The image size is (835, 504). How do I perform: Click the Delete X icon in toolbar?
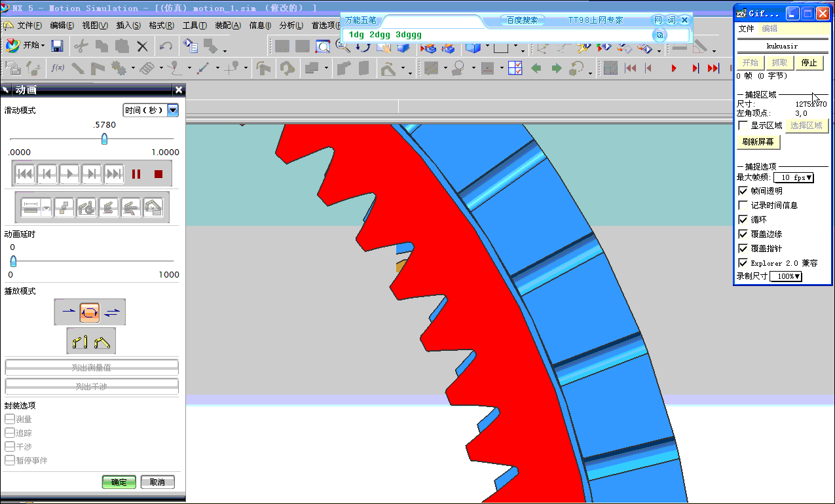pos(142,46)
